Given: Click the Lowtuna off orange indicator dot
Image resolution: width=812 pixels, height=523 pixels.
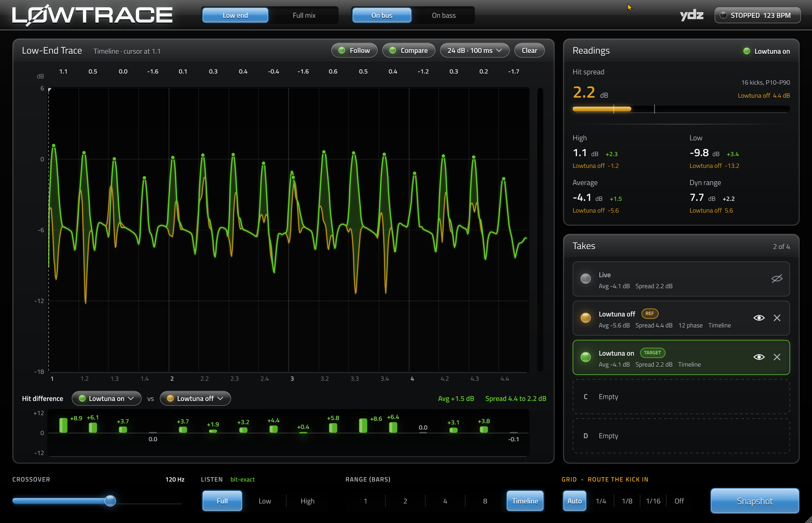Looking at the screenshot, I should tap(585, 318).
